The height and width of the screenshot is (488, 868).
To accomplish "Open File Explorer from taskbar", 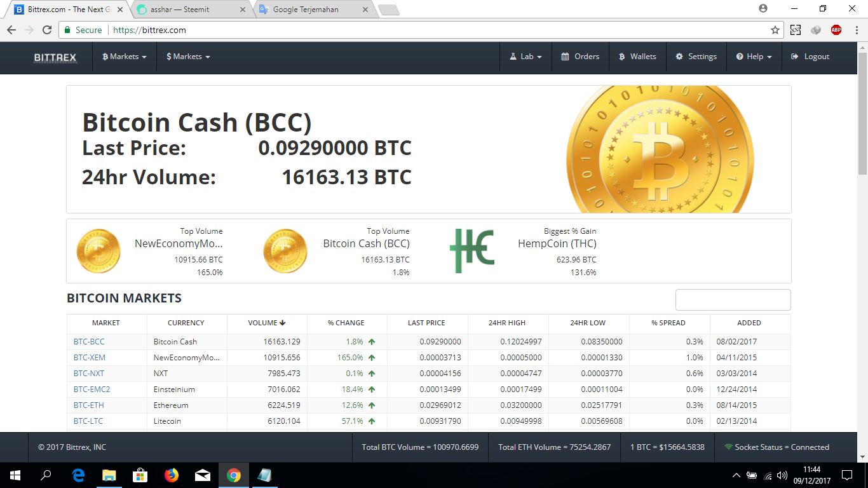I will (x=109, y=475).
